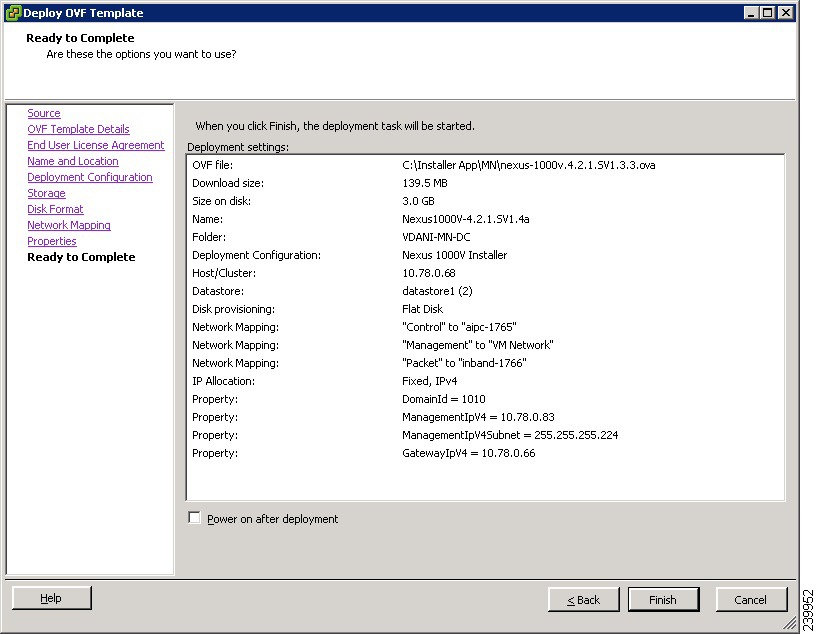Select the OVF file path value
816x634 pixels.
point(528,165)
